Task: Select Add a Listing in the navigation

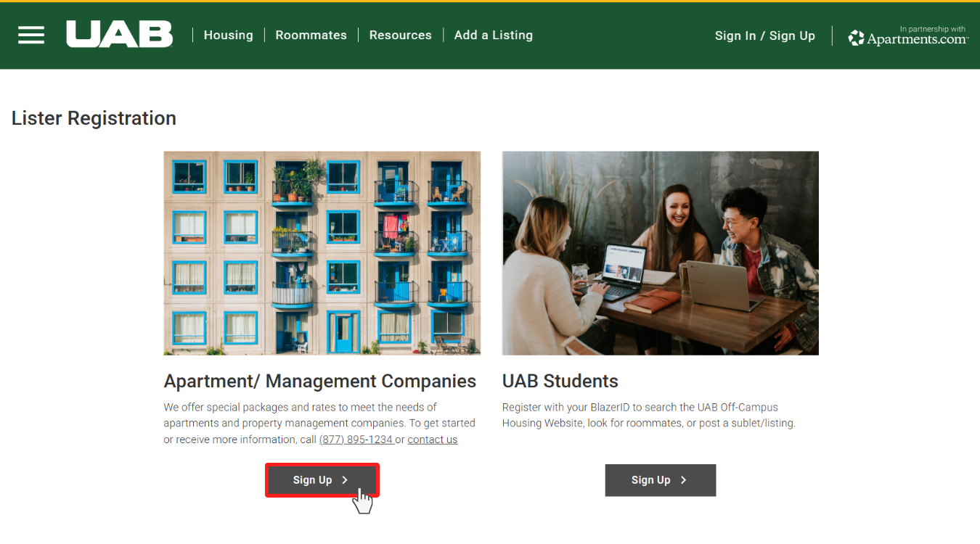Action: 493,34
